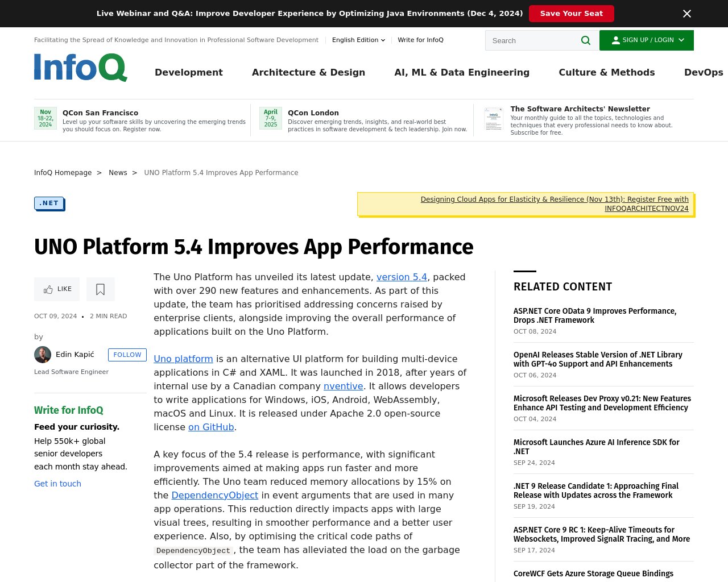Go to InfoQ Homepage breadcrumb
Viewport: 728px width, 582px height.
63,172
